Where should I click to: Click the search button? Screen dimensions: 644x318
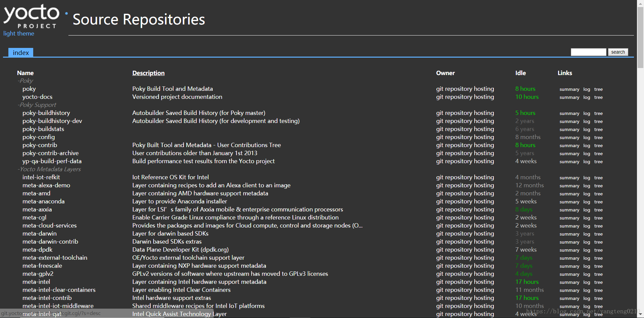618,52
